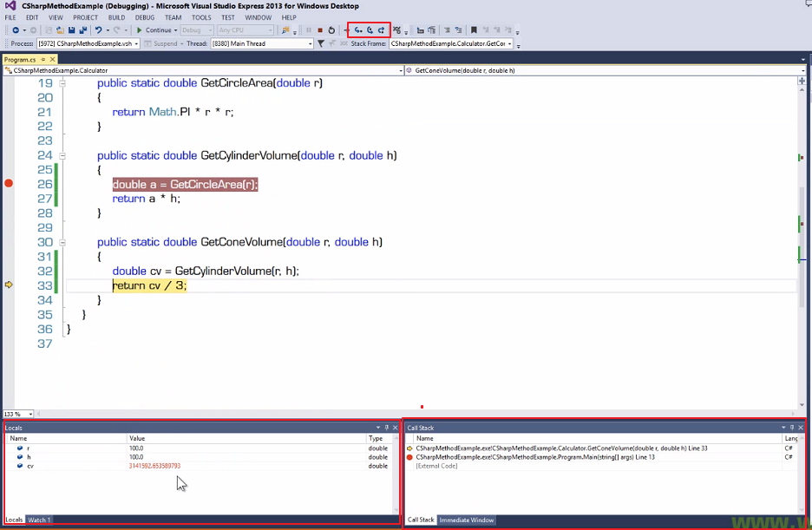The height and width of the screenshot is (530, 812).
Task: Click the Step Out debug icon
Action: [381, 30]
